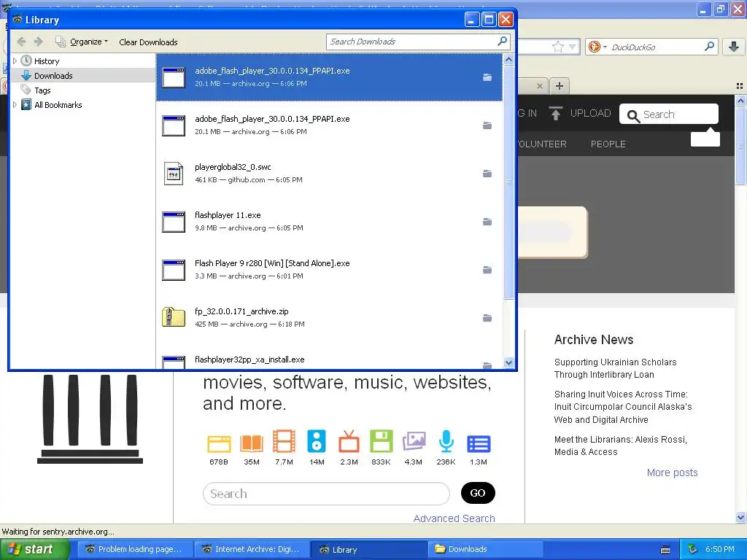747x560 pixels.
Task: Expand the History tree node
Action: coord(15,61)
